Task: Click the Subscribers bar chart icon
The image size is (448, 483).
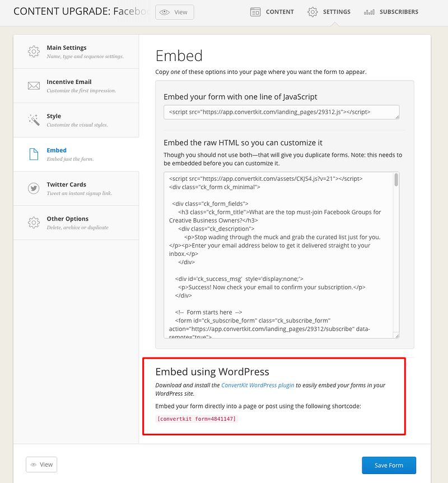Action: coord(369,12)
